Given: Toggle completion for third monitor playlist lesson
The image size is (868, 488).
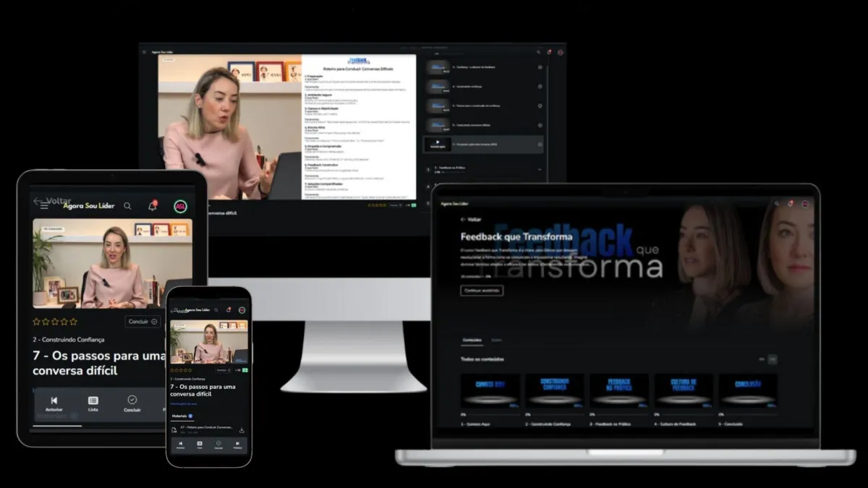Looking at the screenshot, I should 540,106.
